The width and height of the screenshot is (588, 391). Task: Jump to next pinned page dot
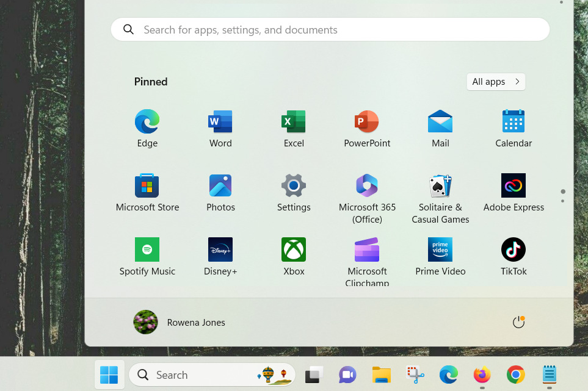pos(562,201)
